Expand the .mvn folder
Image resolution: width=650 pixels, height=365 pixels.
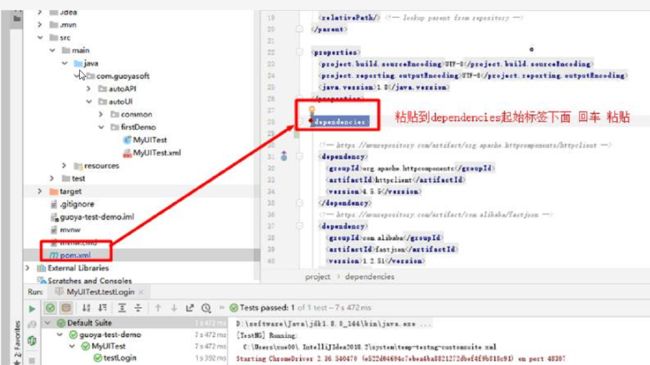(40, 24)
